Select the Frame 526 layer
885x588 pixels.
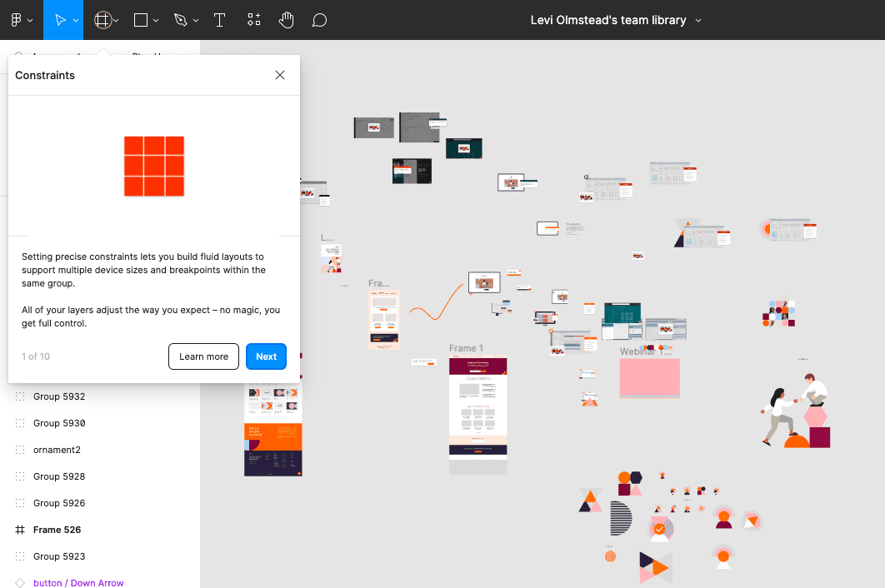click(x=57, y=530)
